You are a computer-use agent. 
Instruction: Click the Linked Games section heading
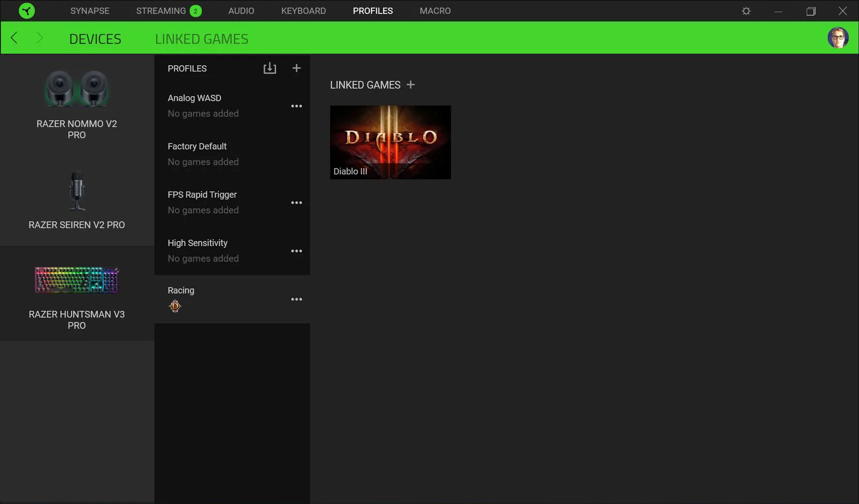365,85
